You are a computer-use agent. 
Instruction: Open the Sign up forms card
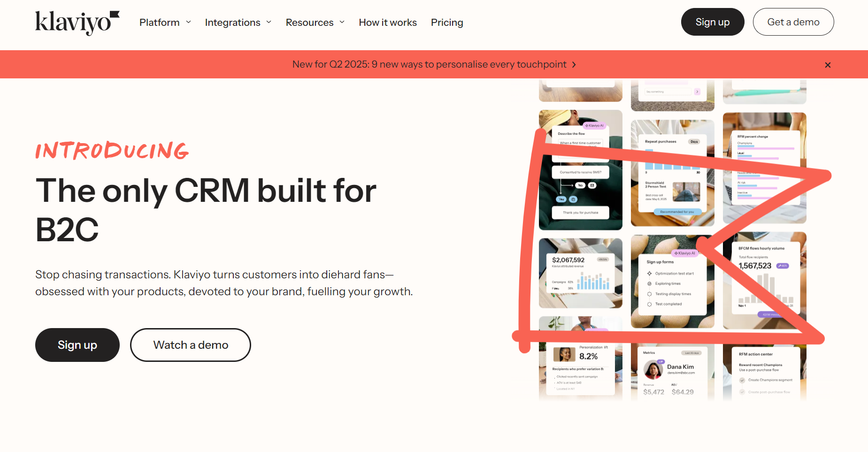point(673,282)
